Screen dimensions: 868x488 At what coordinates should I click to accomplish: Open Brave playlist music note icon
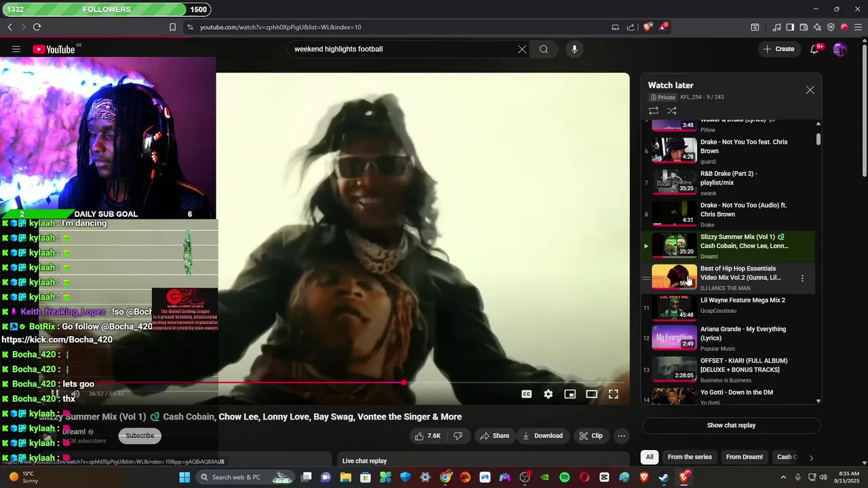[x=776, y=27]
